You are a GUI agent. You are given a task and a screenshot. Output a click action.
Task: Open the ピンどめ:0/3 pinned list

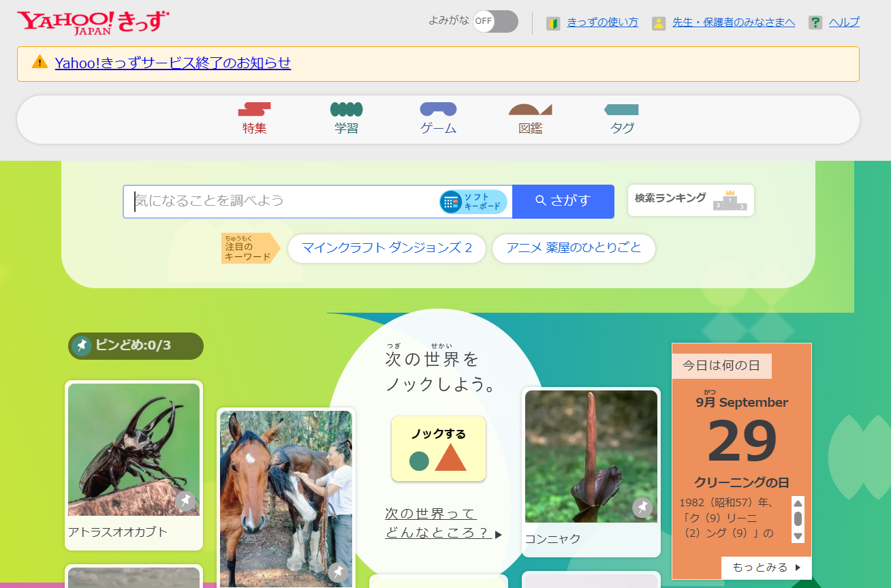coord(136,345)
